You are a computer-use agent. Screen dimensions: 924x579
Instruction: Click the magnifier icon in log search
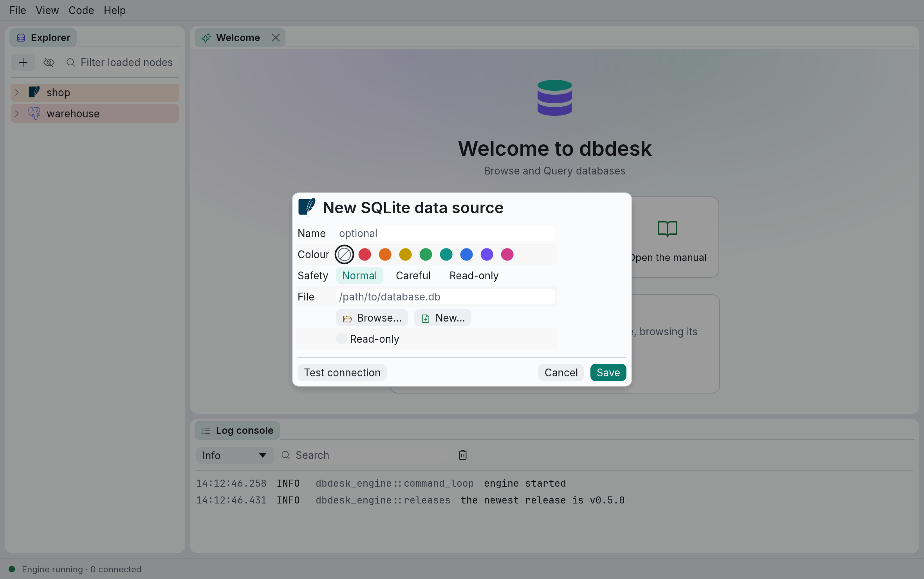coord(286,455)
